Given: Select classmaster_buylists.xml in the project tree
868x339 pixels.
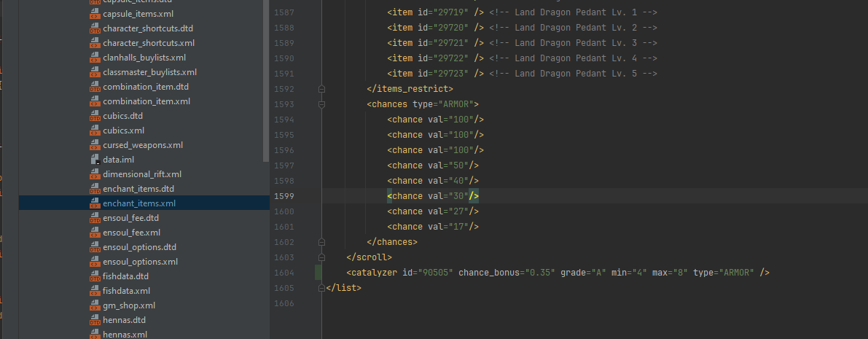Looking at the screenshot, I should 149,72.
